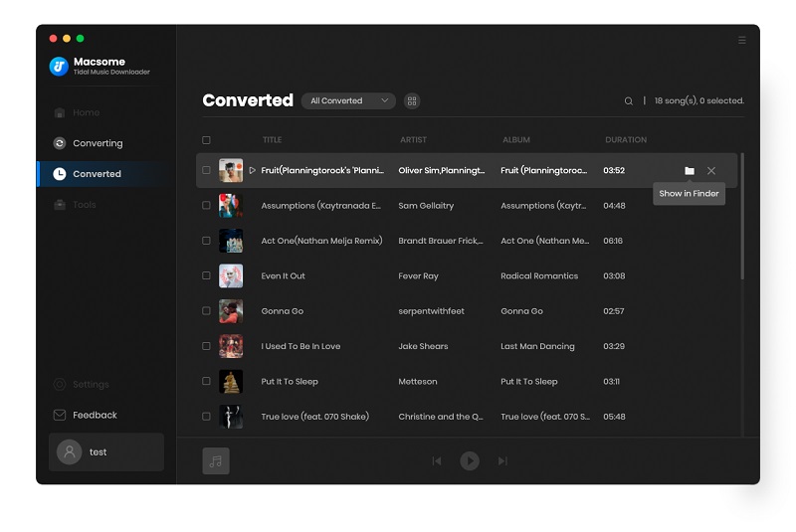This screenshot has height=532, width=796.
Task: Click the track list scrollbar
Action: tap(741, 217)
